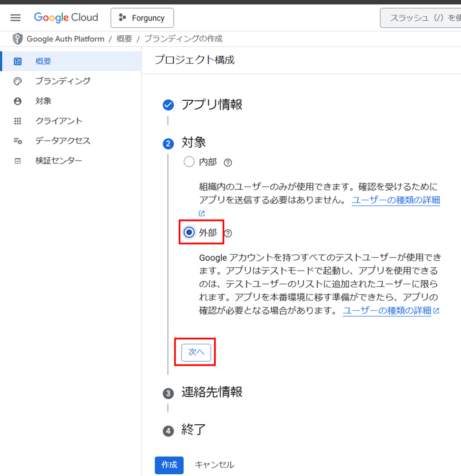Open the Forguncy project picker
Image resolution: width=461 pixels, height=476 pixels.
tap(142, 18)
